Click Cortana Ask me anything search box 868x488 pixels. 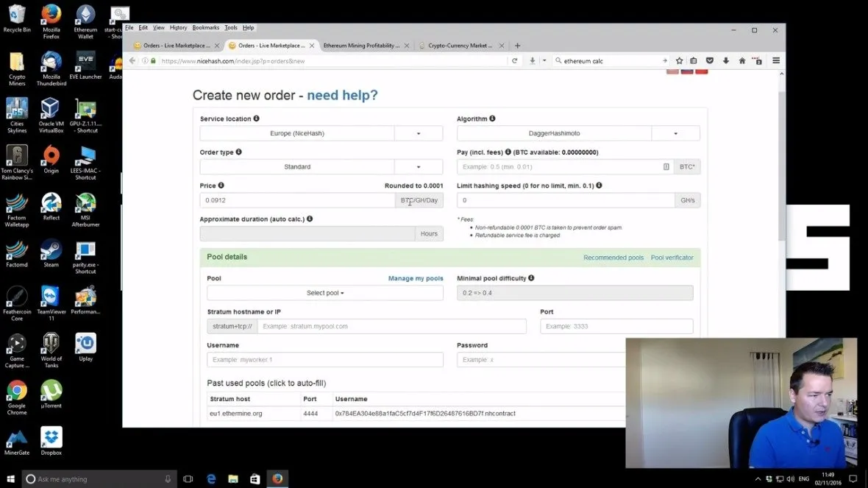coord(99,479)
